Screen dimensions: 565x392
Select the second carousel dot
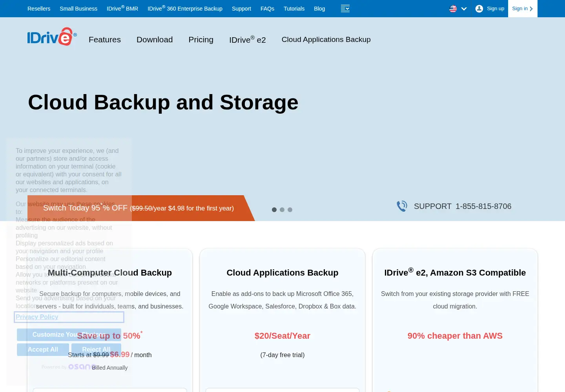click(282, 210)
